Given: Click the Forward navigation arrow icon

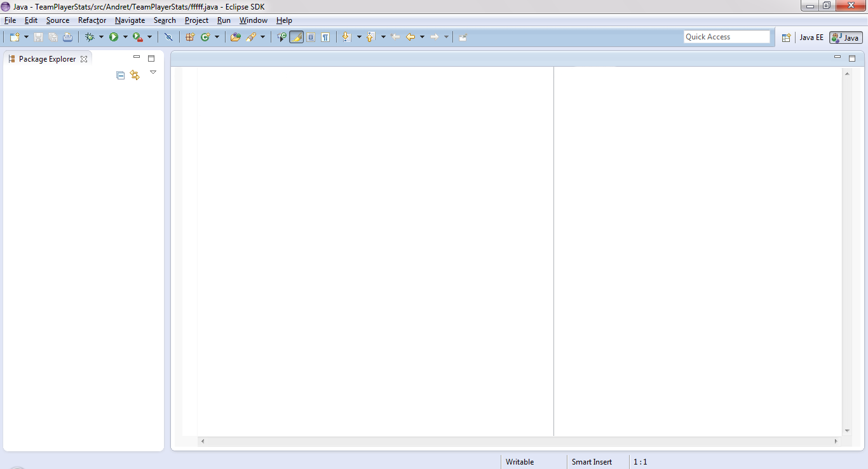Looking at the screenshot, I should coord(435,37).
